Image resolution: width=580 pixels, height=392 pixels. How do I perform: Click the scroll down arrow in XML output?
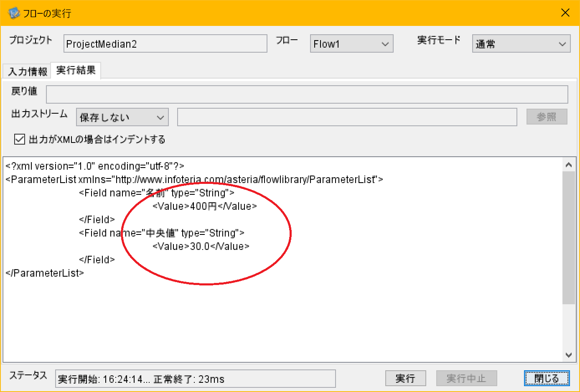pyautogui.click(x=569, y=355)
